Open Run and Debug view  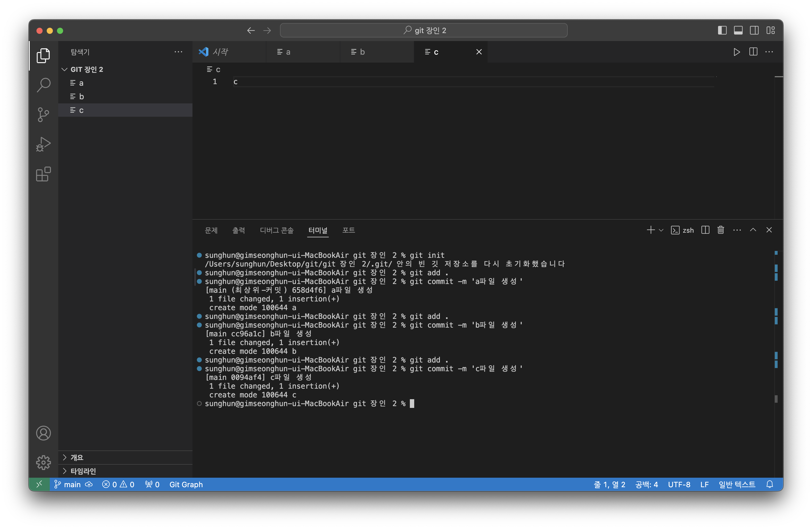click(43, 144)
